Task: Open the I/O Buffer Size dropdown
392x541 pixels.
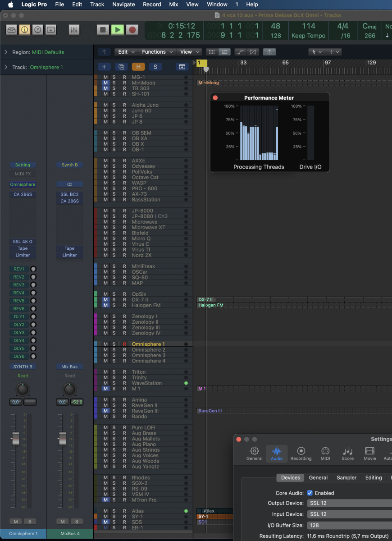Action: tap(349, 525)
